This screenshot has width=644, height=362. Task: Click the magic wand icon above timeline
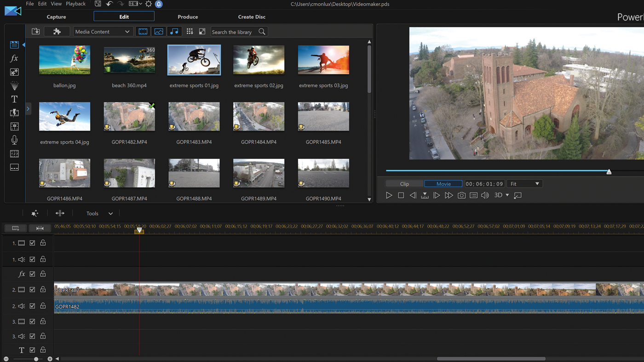click(x=34, y=213)
